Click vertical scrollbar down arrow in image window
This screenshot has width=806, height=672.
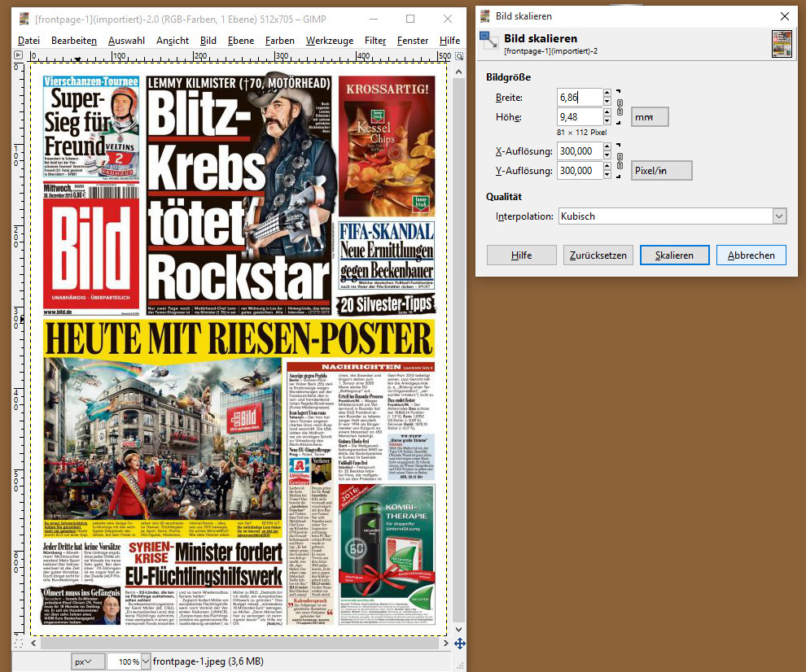[x=459, y=630]
